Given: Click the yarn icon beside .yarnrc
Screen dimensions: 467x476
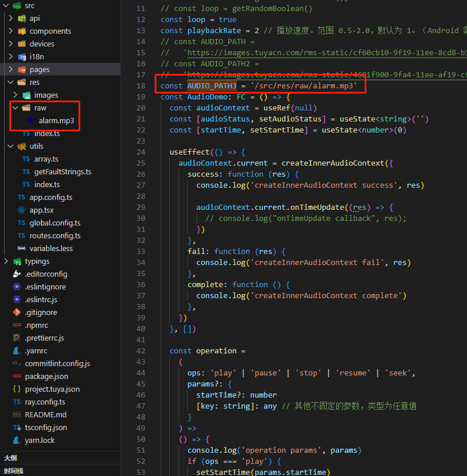Looking at the screenshot, I should [x=17, y=350].
